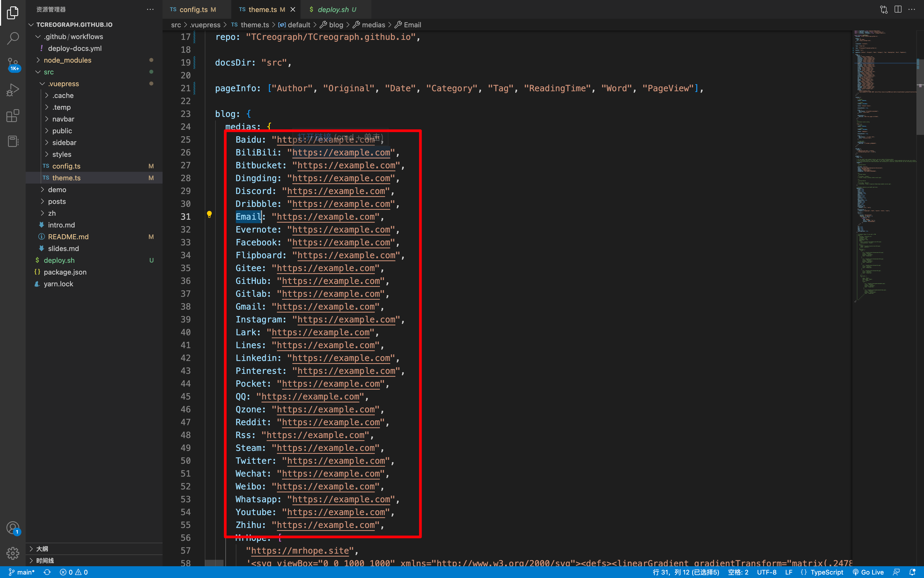Open the errors and warnings status item
Image resolution: width=924 pixels, height=578 pixels.
click(74, 572)
